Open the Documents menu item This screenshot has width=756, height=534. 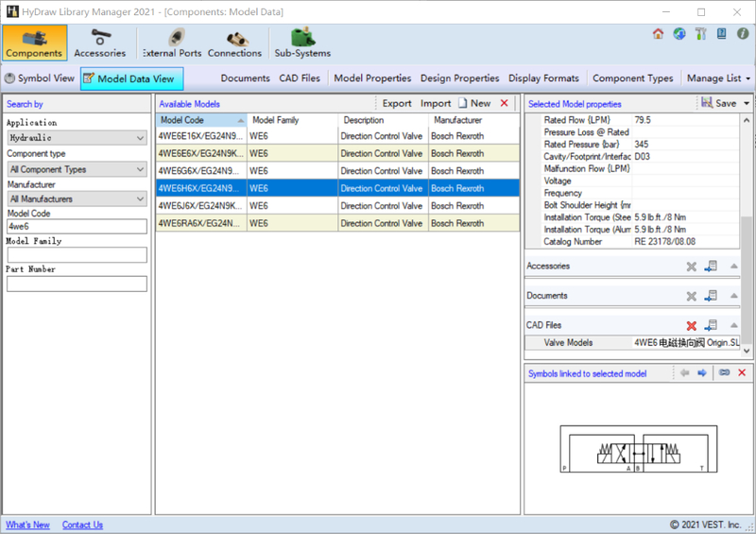click(x=245, y=78)
